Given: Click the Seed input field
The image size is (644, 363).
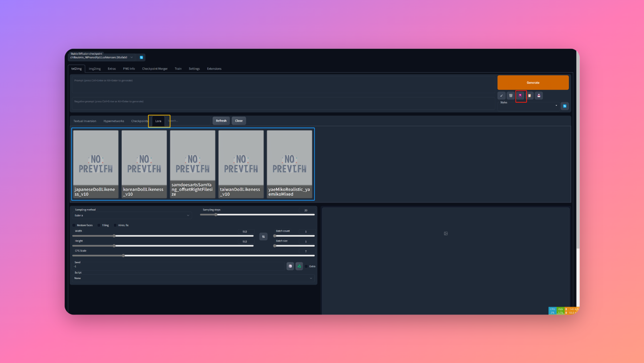Looking at the screenshot, I should tap(179, 267).
